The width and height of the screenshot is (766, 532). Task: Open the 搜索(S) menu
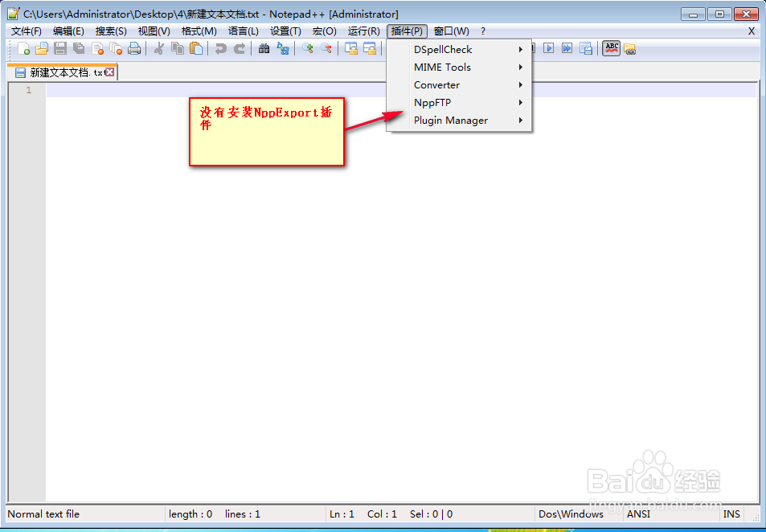(x=111, y=31)
